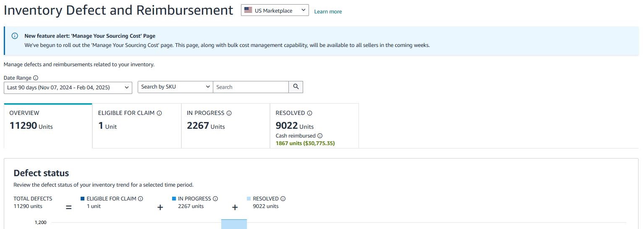Viewport: 644px width, 229px height.
Task: Open the US Marketplace dropdown
Action: (x=275, y=10)
